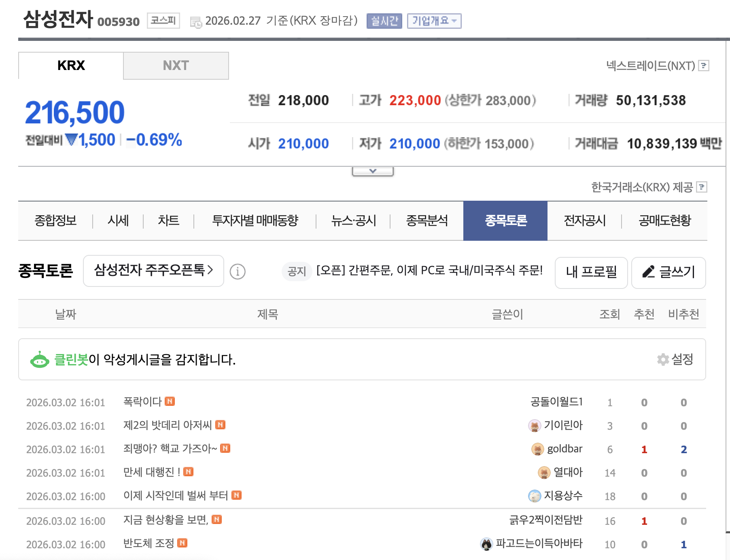Enable the 실시간 realtime toggle
This screenshot has width=730, height=560.
[384, 21]
